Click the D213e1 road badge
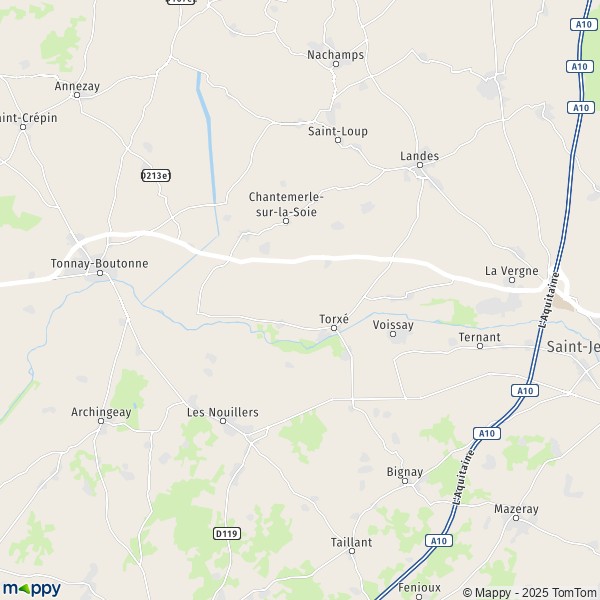The width and height of the screenshot is (600, 600). pos(156,175)
